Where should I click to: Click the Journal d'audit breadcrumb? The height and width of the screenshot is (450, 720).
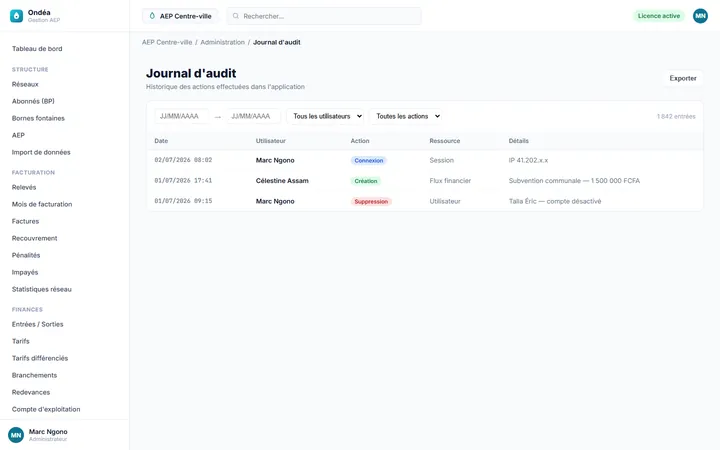pyautogui.click(x=277, y=42)
